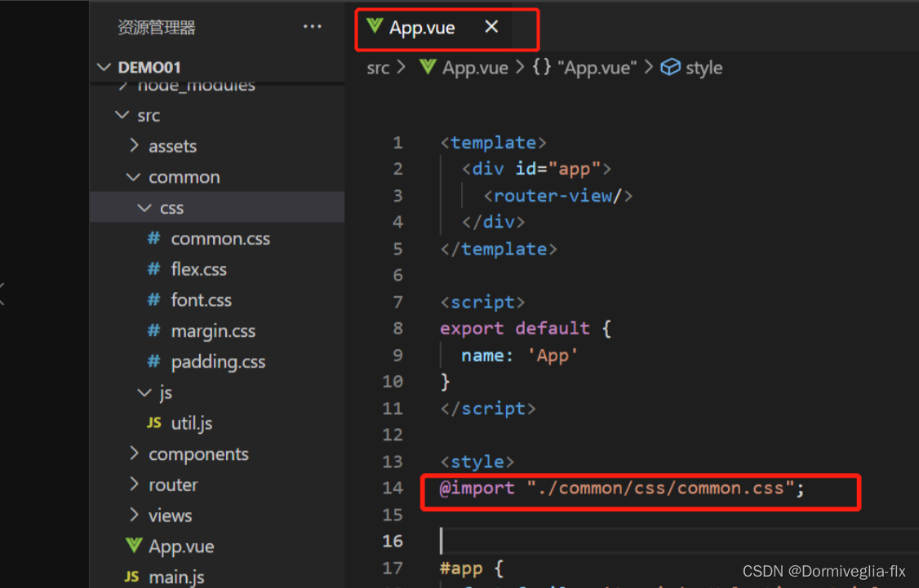Collapse the DEMO01 project root
This screenshot has height=588, width=919.
[x=104, y=68]
